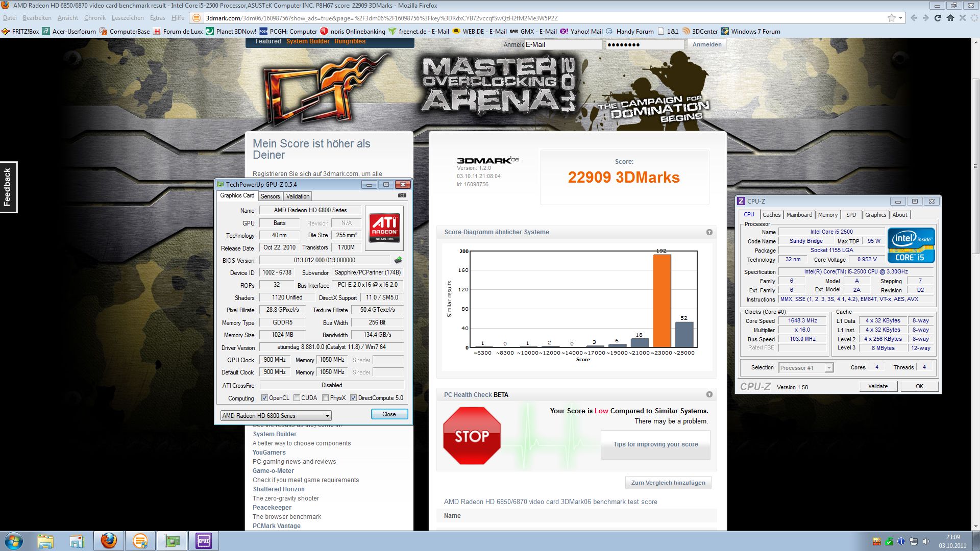Switch to the Sensors tab in GPU-Z
This screenshot has width=980, height=551.
tap(270, 196)
